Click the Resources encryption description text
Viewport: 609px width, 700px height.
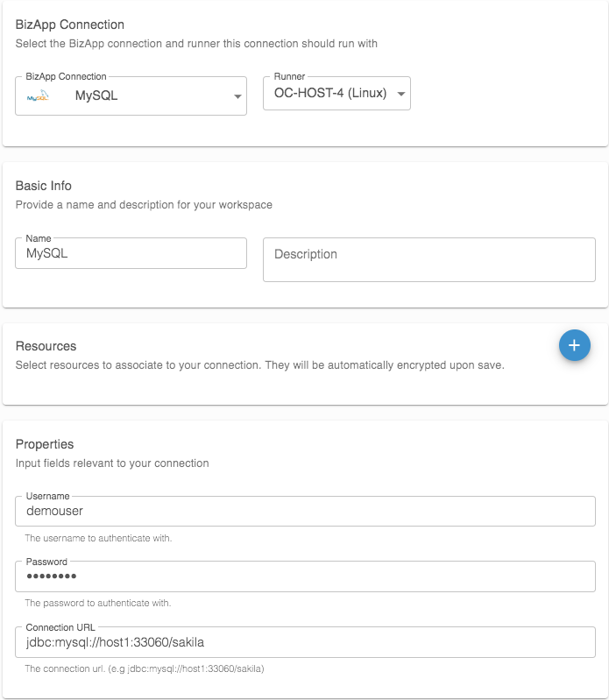pos(259,365)
